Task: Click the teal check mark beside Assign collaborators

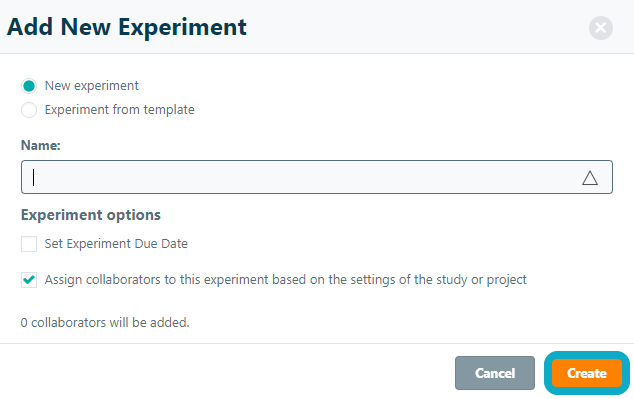Action: (29, 280)
